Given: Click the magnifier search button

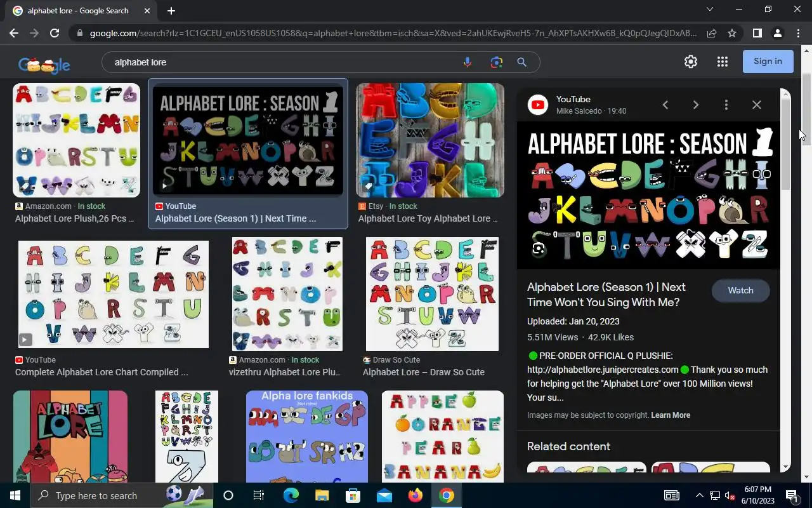Looking at the screenshot, I should (521, 62).
